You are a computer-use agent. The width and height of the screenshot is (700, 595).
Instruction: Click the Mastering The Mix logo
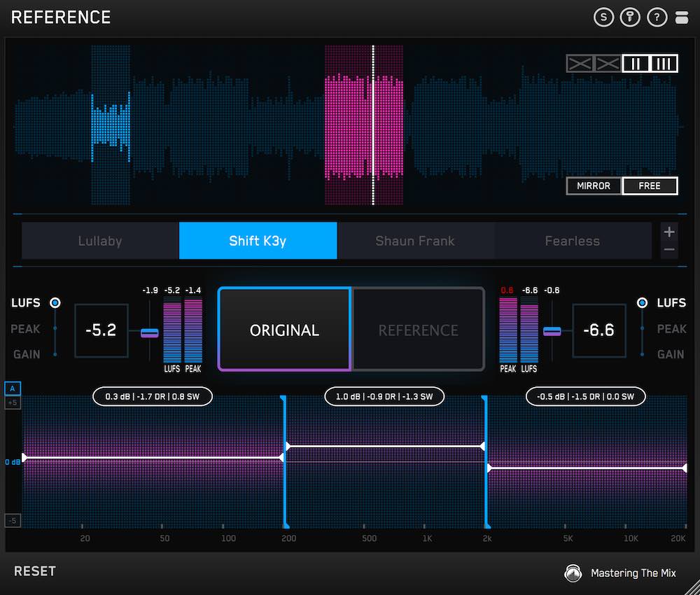573,573
